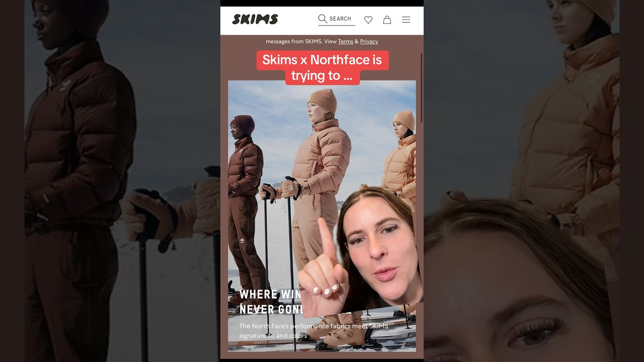Click the 'Skims x Northface is trying to ...' caption

tap(322, 67)
